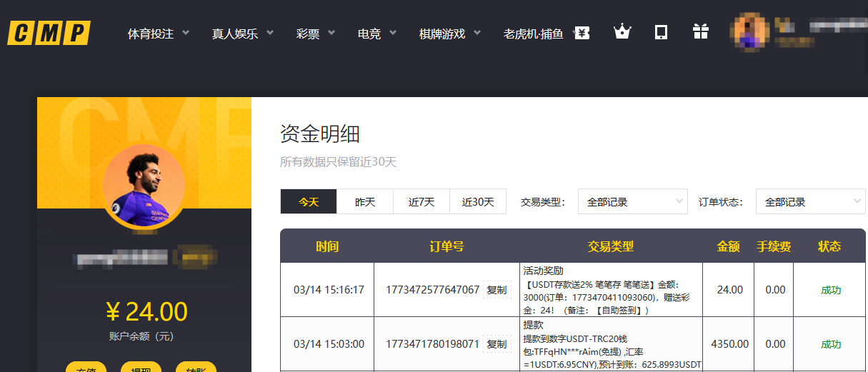Expand the 棋牌游戏 menu

[449, 34]
